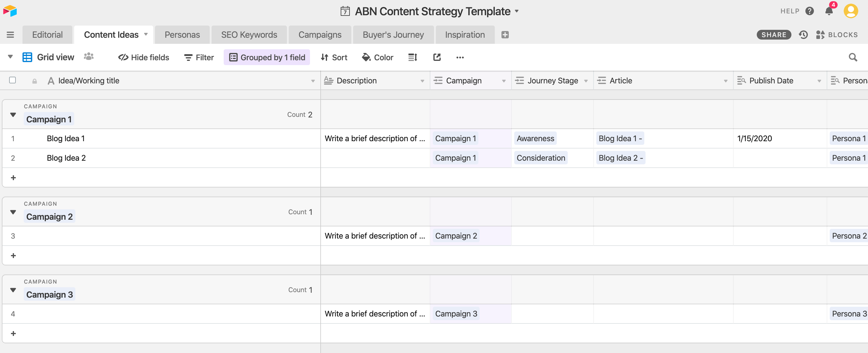Select row 4 description cell
The image size is (868, 353).
click(375, 314)
